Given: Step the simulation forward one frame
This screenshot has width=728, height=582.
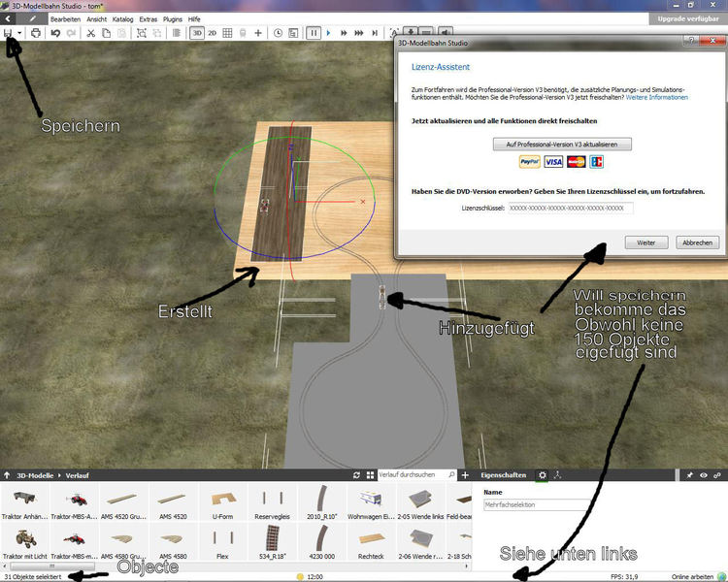Looking at the screenshot, I should (x=375, y=33).
